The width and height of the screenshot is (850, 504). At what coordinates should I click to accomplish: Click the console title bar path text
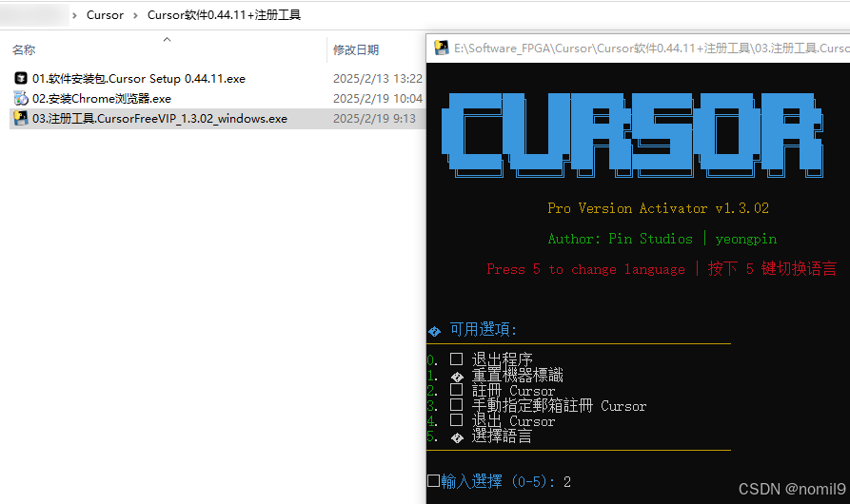pyautogui.click(x=652, y=48)
